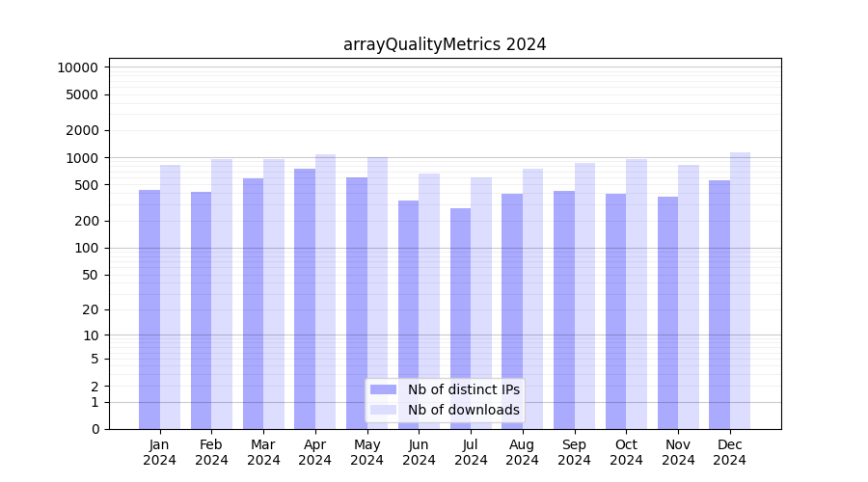868x482 pixels.
Task: Click the chart title arrayQualityMetrics 2024
Action: tap(445, 44)
